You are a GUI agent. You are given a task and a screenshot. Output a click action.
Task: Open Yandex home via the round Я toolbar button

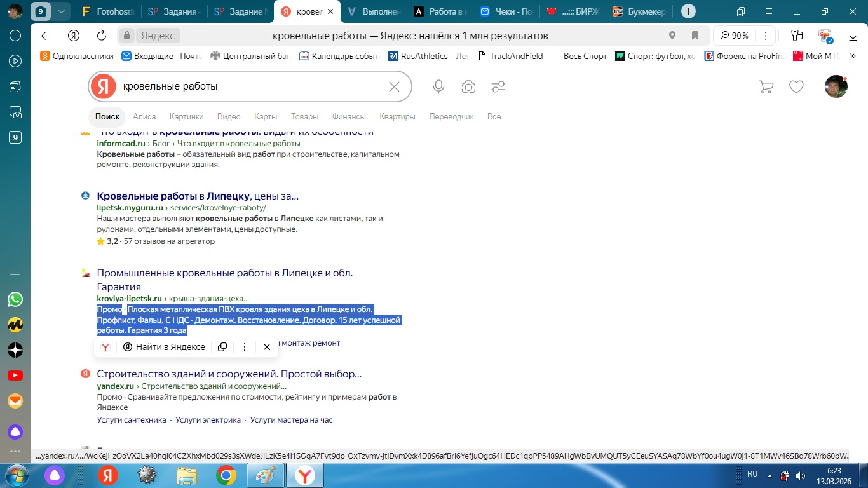pos(74,36)
